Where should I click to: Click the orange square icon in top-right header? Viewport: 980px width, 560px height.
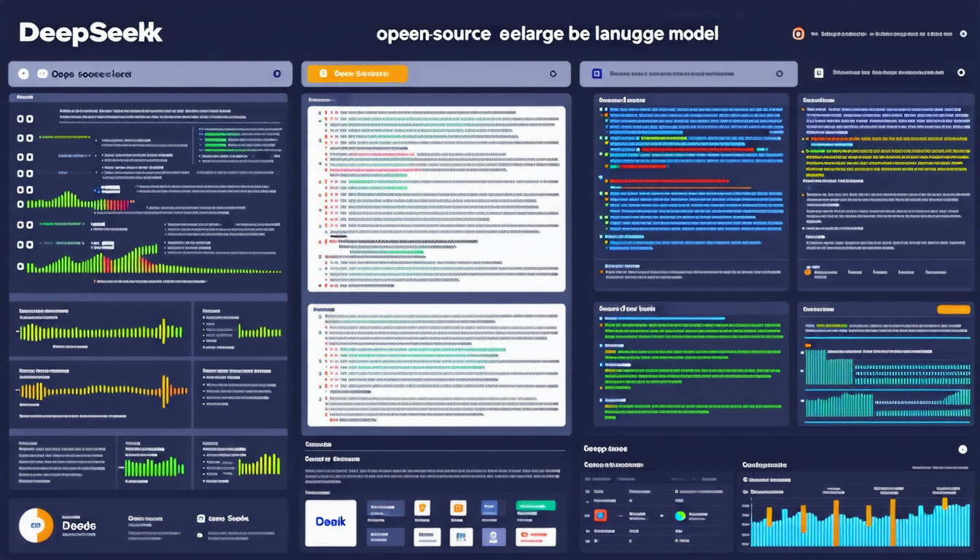(x=798, y=34)
